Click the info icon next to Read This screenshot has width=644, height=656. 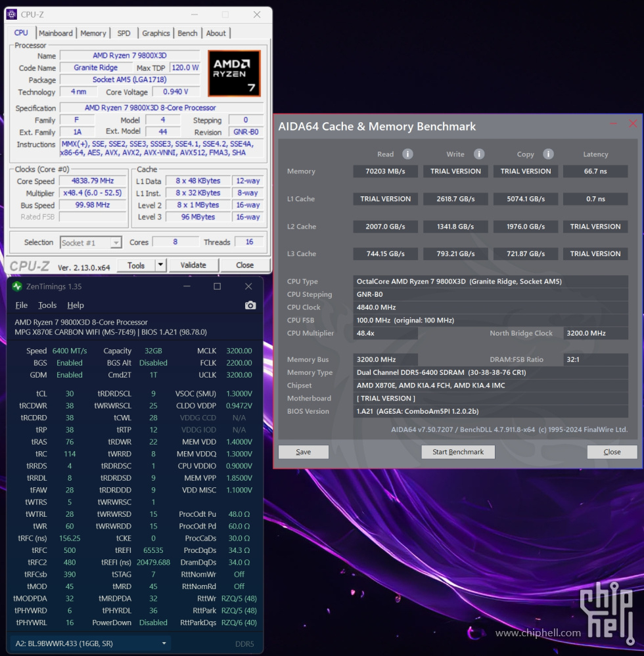pyautogui.click(x=407, y=154)
